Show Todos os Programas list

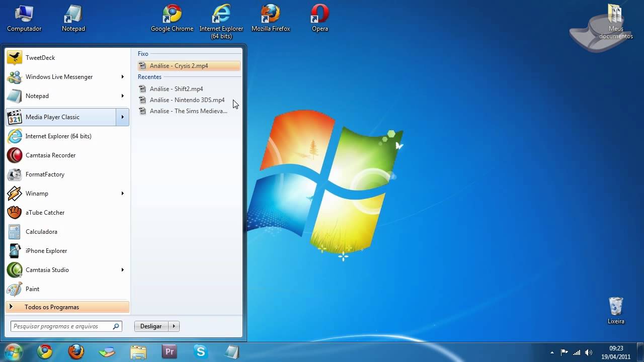67,307
